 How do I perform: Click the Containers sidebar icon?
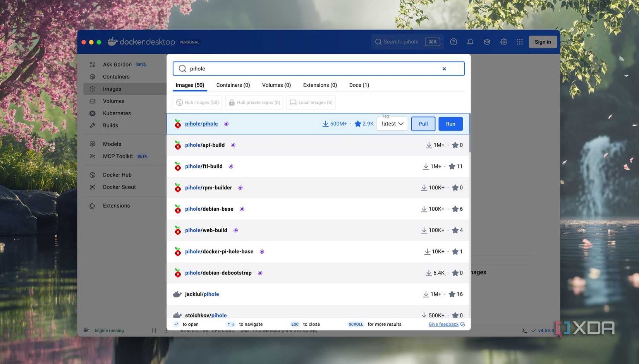(x=92, y=77)
